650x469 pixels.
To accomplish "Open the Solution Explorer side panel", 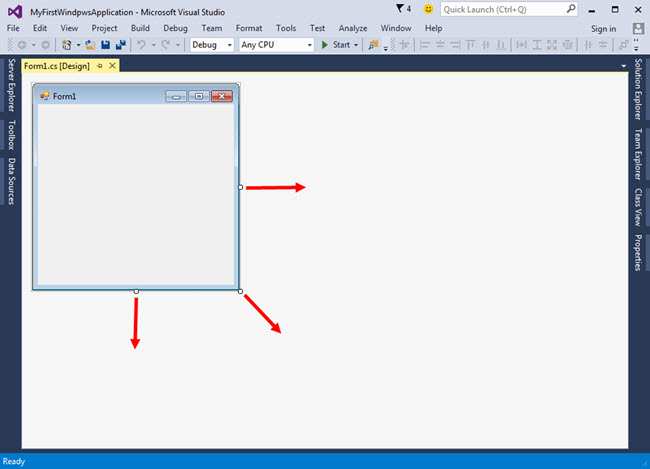I will 638,89.
